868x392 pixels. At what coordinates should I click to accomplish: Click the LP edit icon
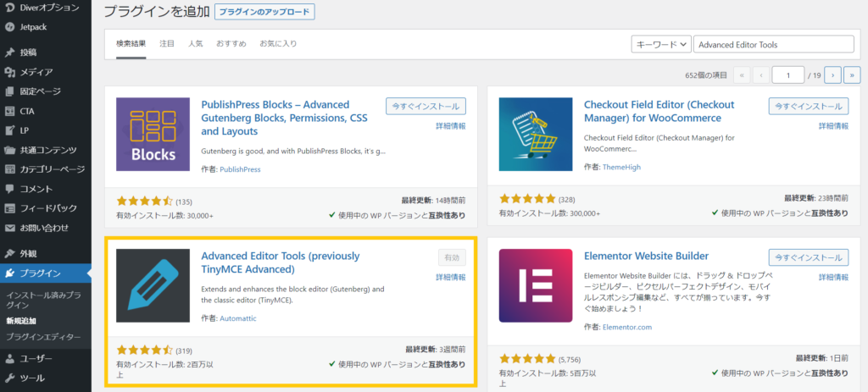[x=9, y=130]
